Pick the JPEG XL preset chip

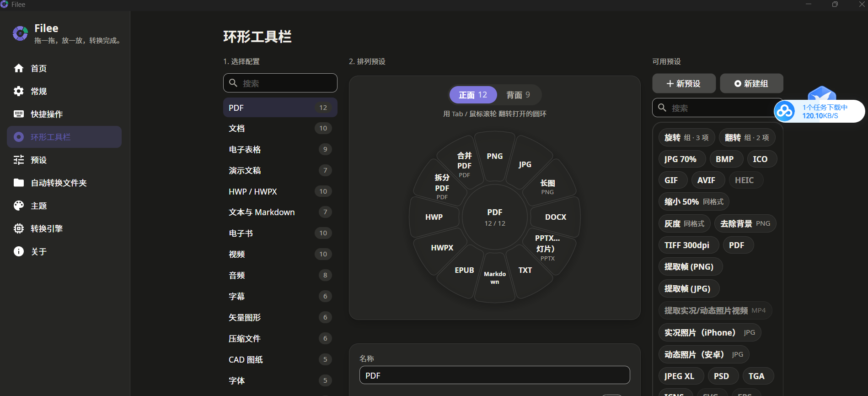point(681,376)
